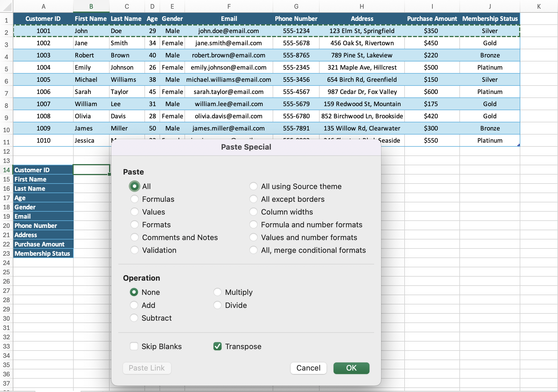The width and height of the screenshot is (558, 392).
Task: Select All, merge conditional formats option
Action: pos(253,250)
